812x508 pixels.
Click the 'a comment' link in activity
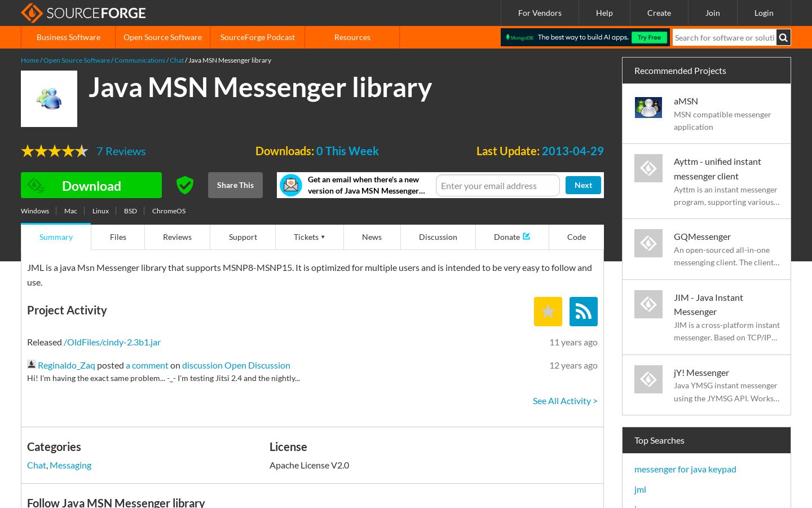(147, 365)
